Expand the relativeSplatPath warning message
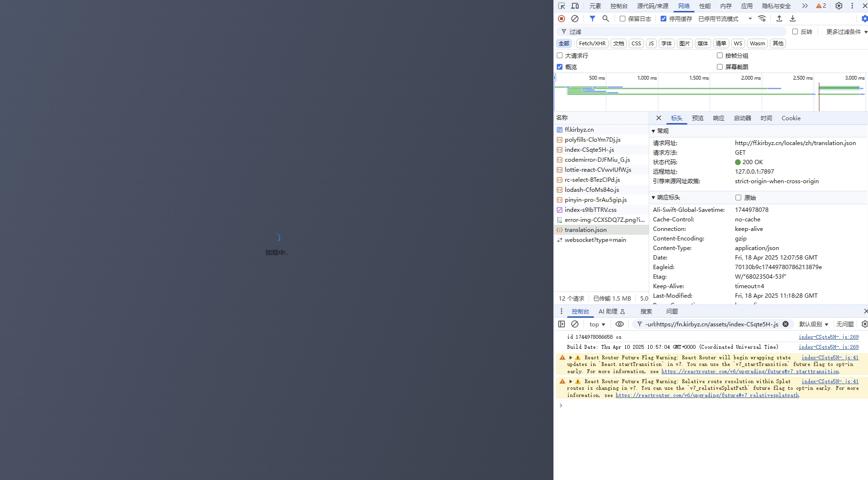 click(571, 381)
